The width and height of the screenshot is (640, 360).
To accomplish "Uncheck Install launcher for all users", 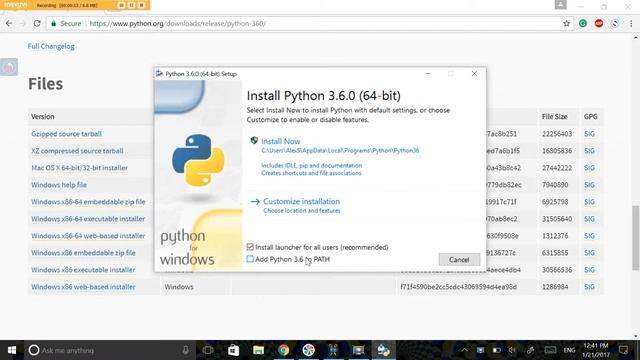I will point(250,247).
